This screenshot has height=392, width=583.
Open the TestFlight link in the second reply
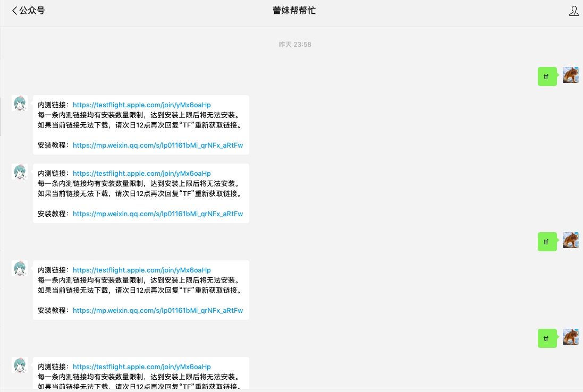click(140, 173)
